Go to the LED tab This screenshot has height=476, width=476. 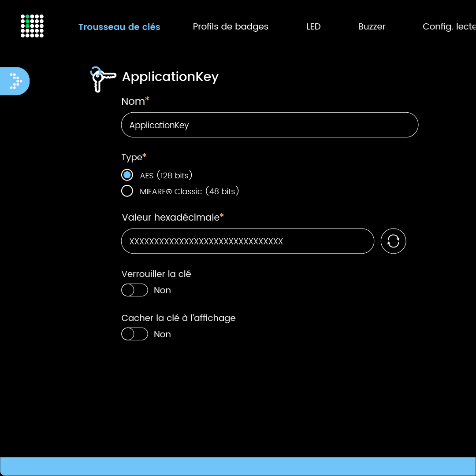(x=313, y=27)
